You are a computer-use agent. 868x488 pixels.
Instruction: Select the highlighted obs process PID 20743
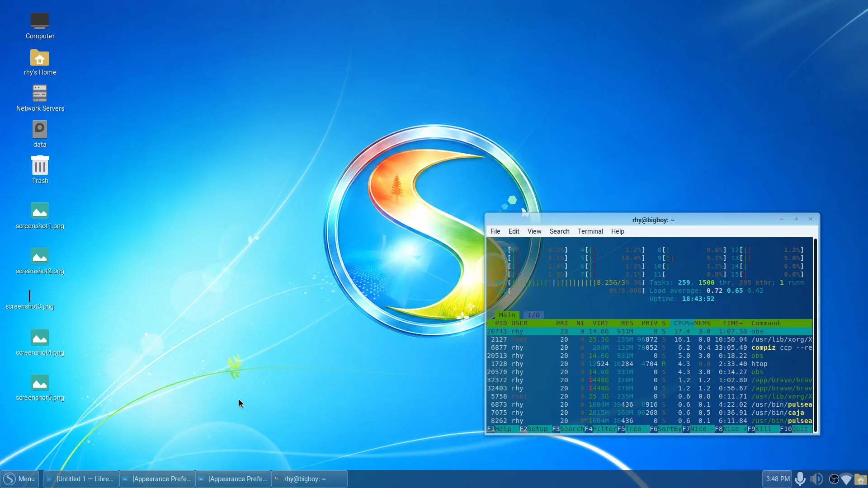[649, 331]
